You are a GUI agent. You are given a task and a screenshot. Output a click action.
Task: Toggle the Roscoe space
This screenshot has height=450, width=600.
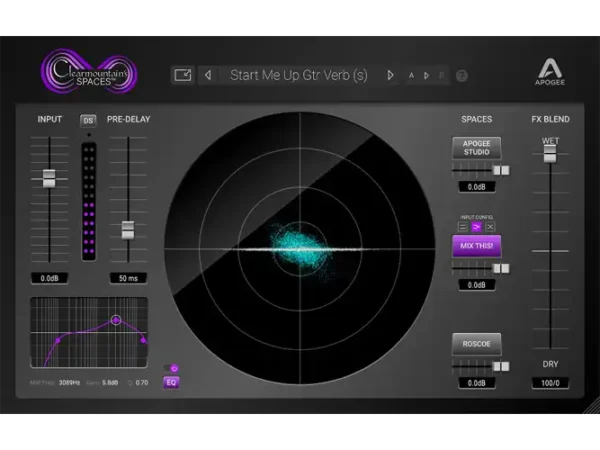click(x=476, y=344)
